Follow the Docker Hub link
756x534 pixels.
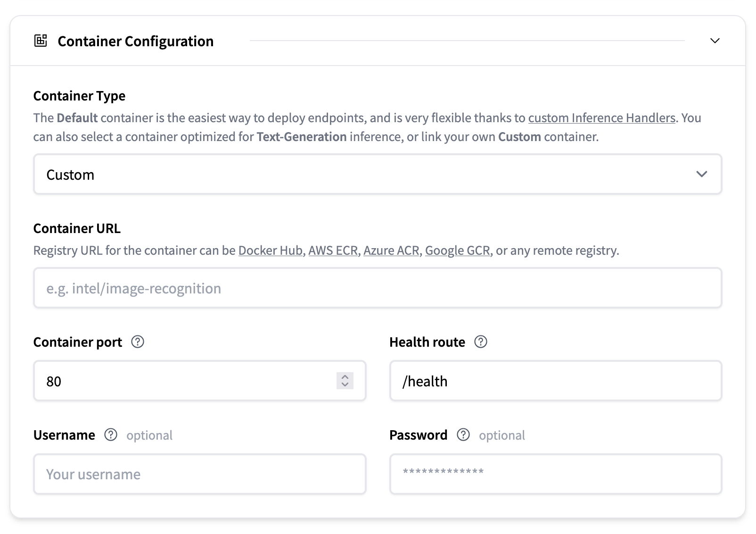point(270,250)
